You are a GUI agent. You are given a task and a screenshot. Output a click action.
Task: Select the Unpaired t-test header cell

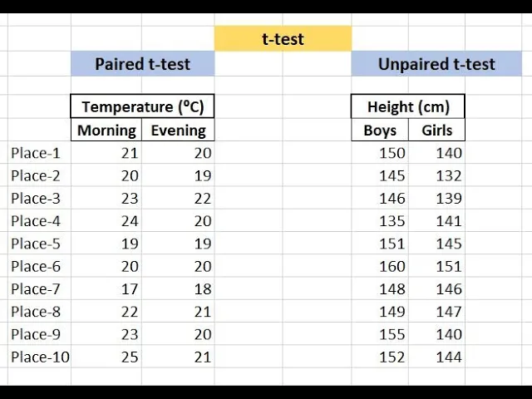[x=436, y=64]
